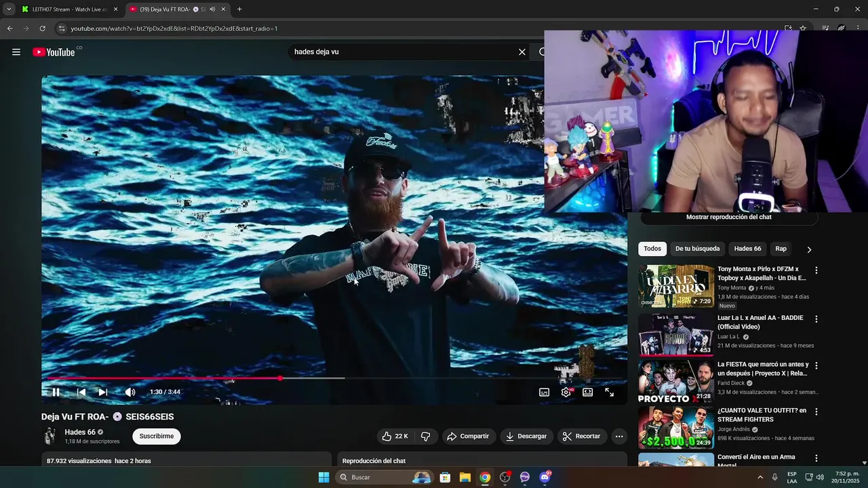Open options menu for BADDIE video

tap(816, 319)
